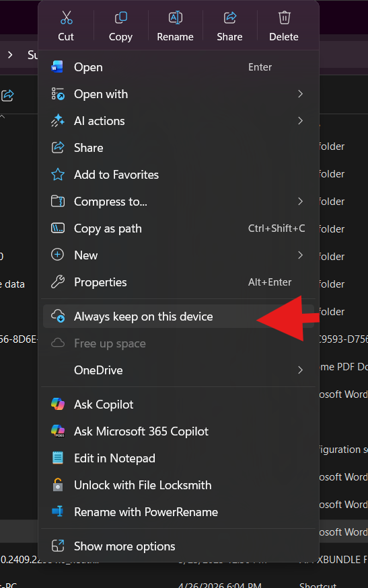The width and height of the screenshot is (368, 588).
Task: Choose Ask Microsoft 365 Copilot
Action: point(178,431)
